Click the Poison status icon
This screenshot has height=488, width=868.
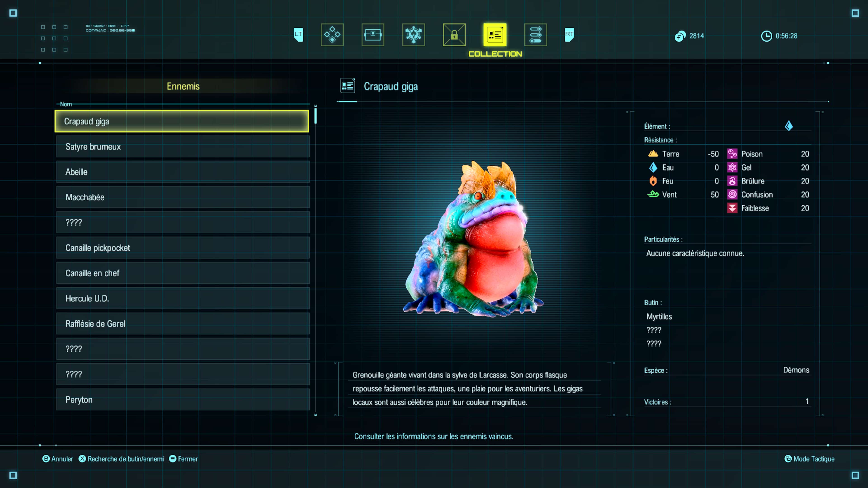point(732,154)
